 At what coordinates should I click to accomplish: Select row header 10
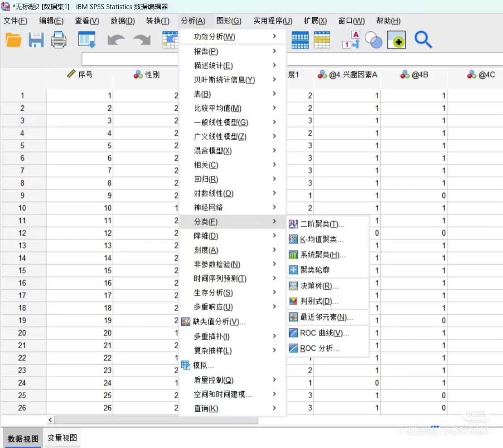(22, 208)
